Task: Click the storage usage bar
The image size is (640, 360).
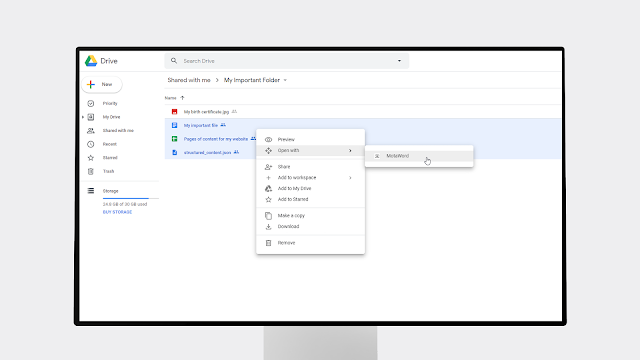Action: [x=131, y=198]
